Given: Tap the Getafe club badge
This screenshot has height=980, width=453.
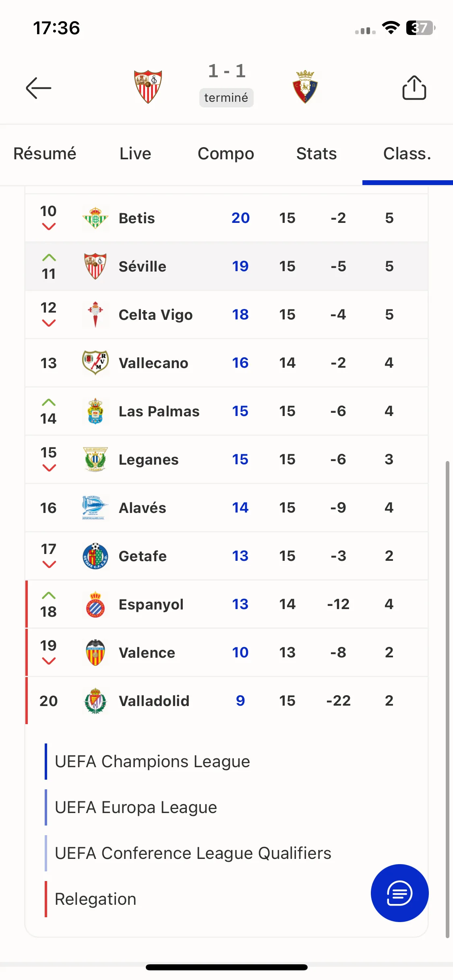Looking at the screenshot, I should tap(95, 556).
